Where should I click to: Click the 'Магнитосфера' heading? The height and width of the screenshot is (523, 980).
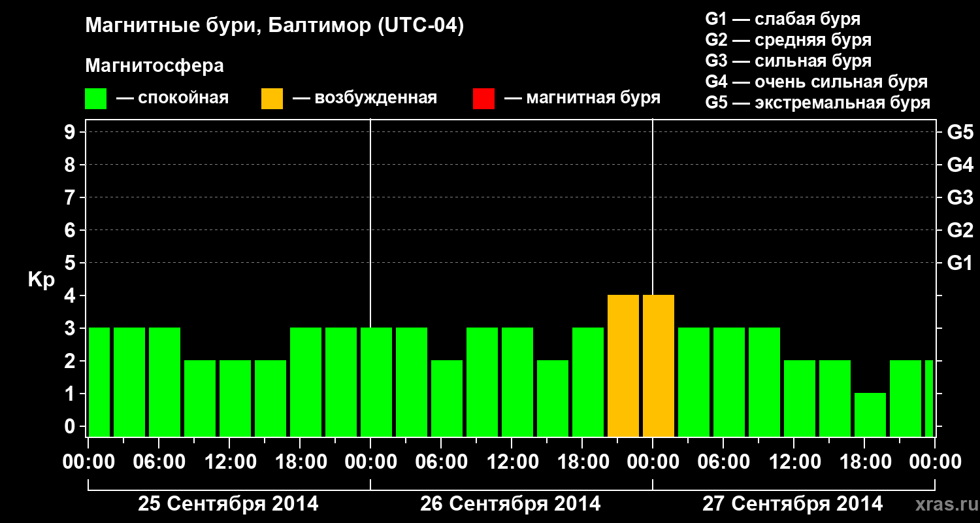click(154, 66)
